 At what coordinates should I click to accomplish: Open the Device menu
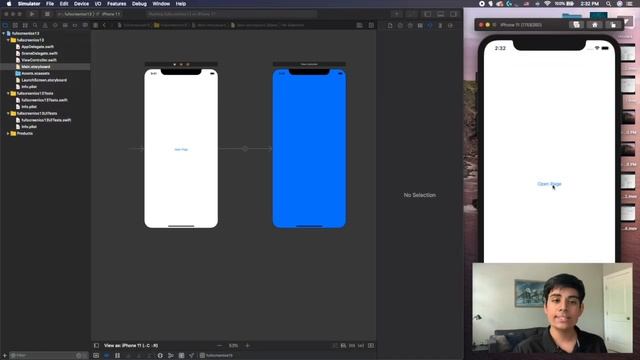[x=81, y=4]
